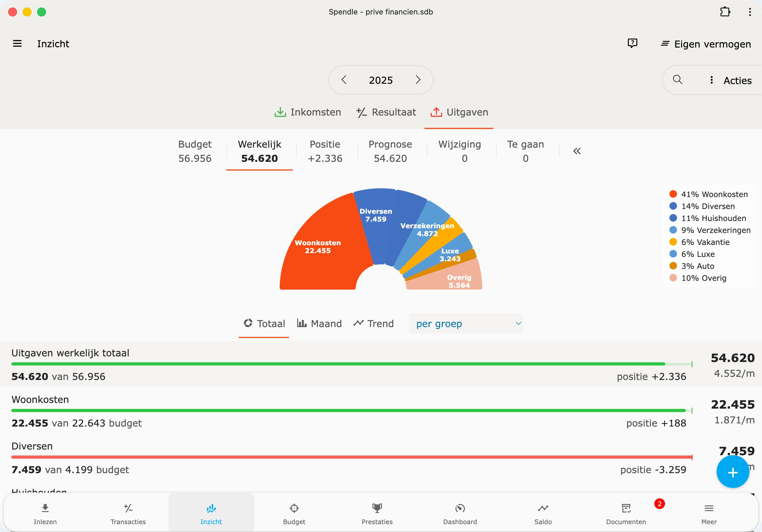Image resolution: width=762 pixels, height=532 pixels.
Task: Go to Dashboard in bottom bar
Action: tap(460, 513)
